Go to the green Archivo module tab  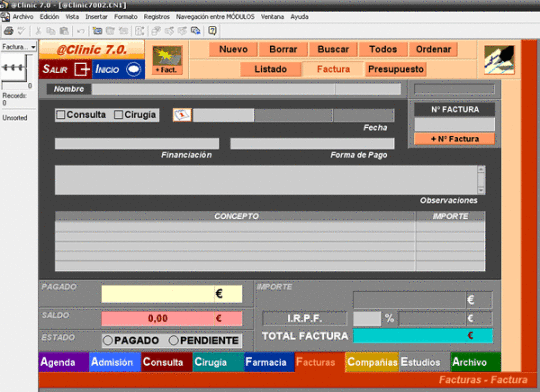click(476, 362)
